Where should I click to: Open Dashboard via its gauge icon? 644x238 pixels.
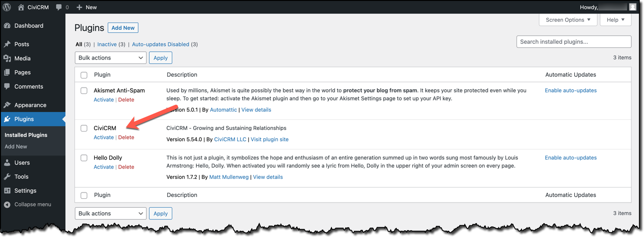(x=7, y=26)
